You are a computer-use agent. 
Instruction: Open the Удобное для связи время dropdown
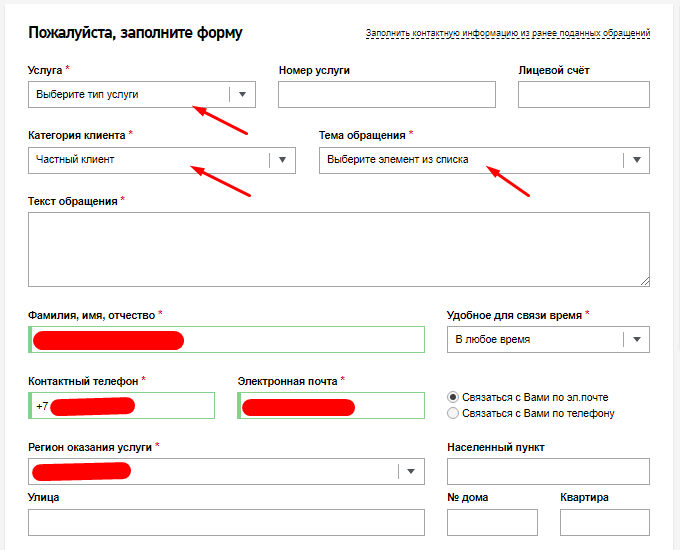coord(636,340)
